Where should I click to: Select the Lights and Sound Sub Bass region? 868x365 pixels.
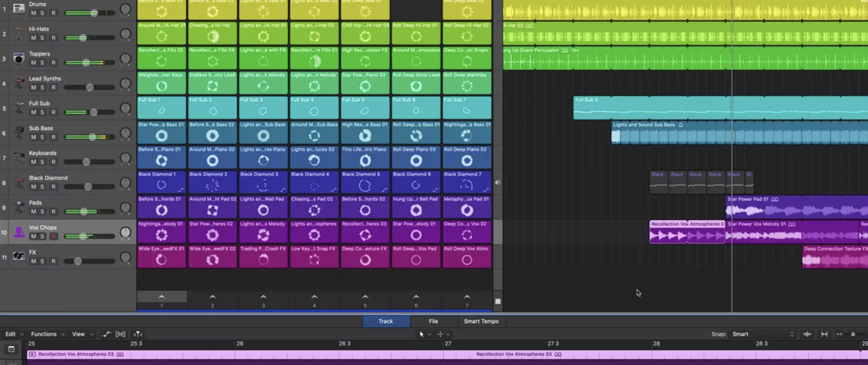click(x=740, y=133)
